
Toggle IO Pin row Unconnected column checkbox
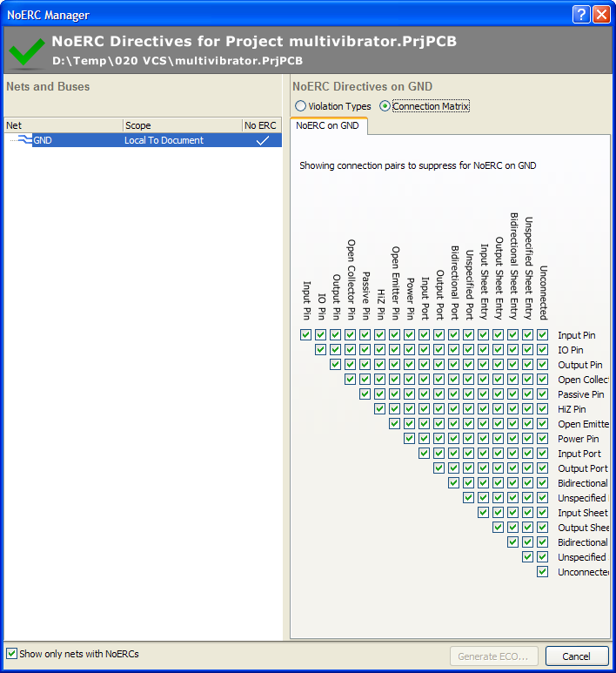click(542, 349)
